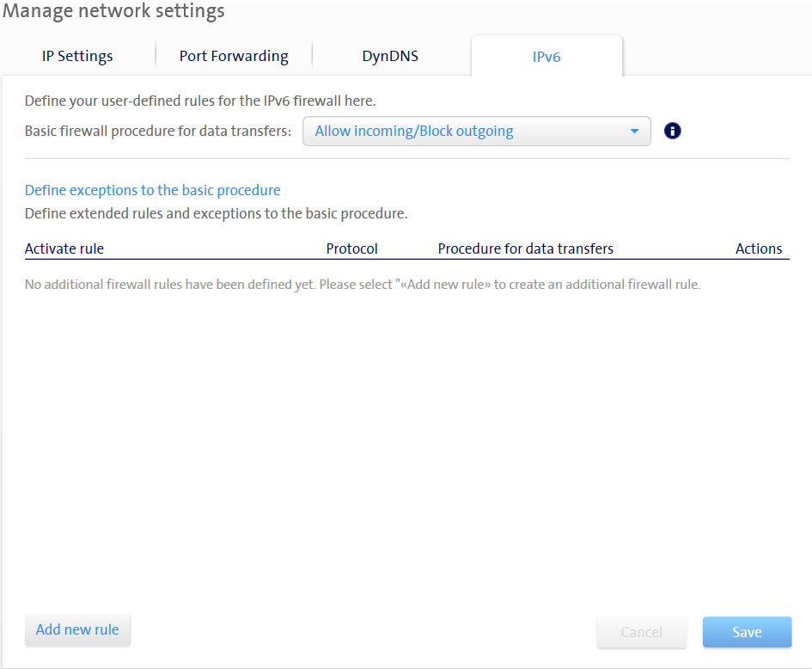Click the IPv6 firewall user-defined rules description

[x=200, y=101]
